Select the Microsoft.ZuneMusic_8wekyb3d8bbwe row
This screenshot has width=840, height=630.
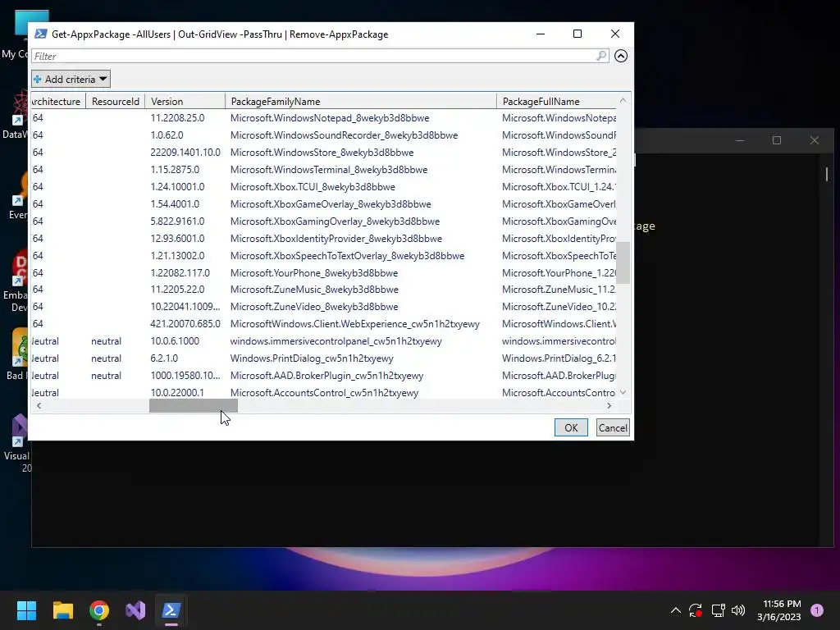[323, 290]
